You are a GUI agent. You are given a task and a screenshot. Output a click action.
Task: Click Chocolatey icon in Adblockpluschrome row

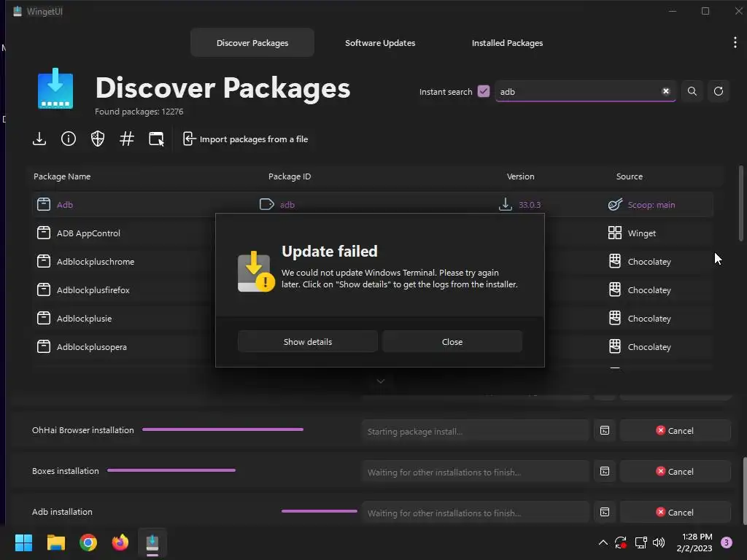(614, 262)
